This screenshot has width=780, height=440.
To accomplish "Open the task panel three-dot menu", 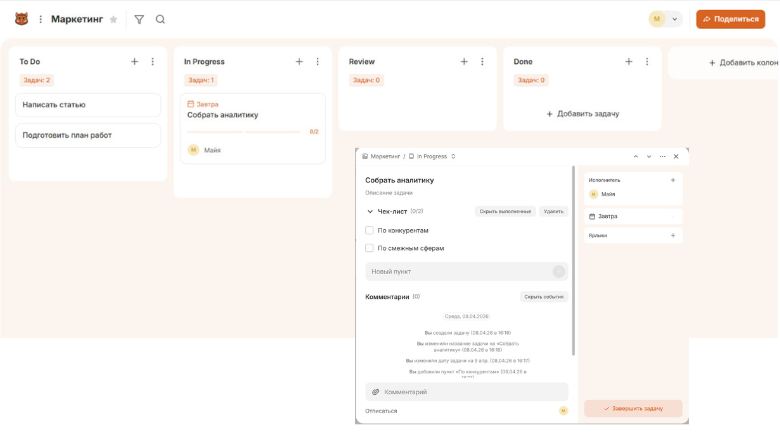I will (x=662, y=157).
